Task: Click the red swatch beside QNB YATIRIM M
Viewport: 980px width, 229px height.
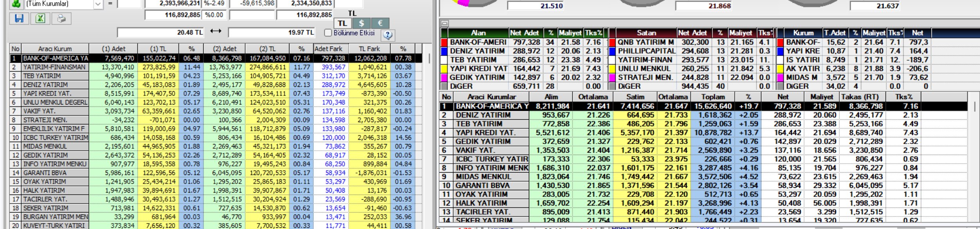Action: (x=612, y=42)
